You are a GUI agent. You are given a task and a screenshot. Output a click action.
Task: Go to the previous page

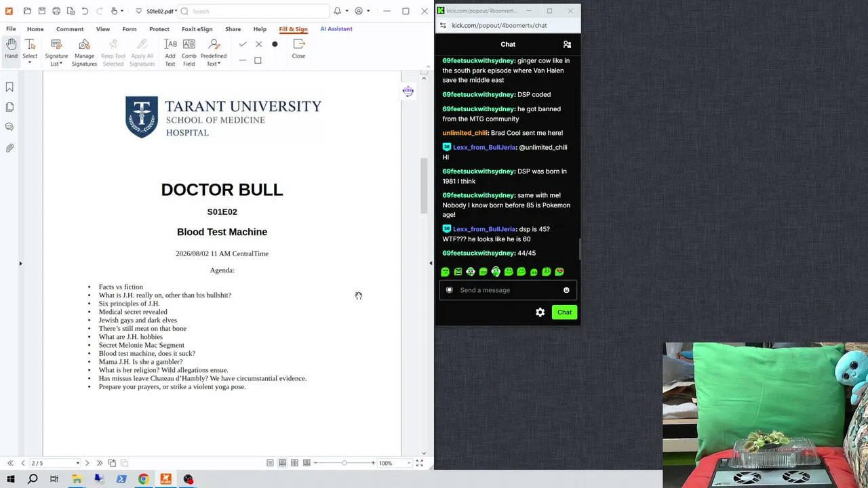[23, 463]
